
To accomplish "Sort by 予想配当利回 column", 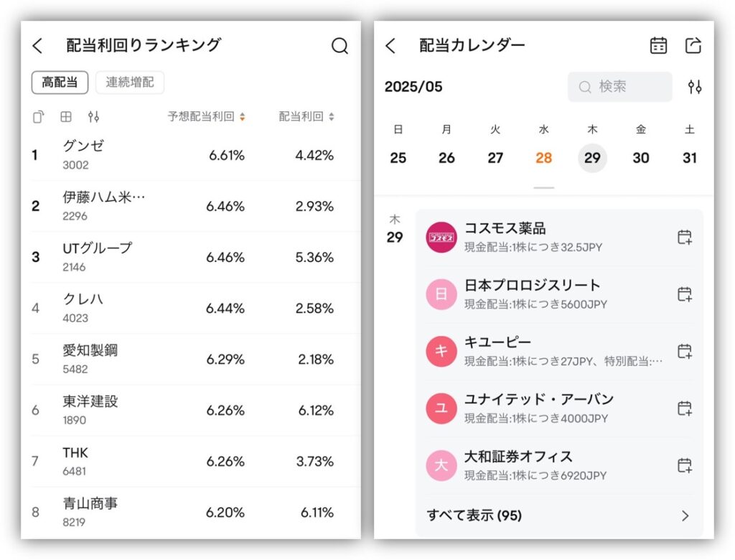I will coord(206,116).
